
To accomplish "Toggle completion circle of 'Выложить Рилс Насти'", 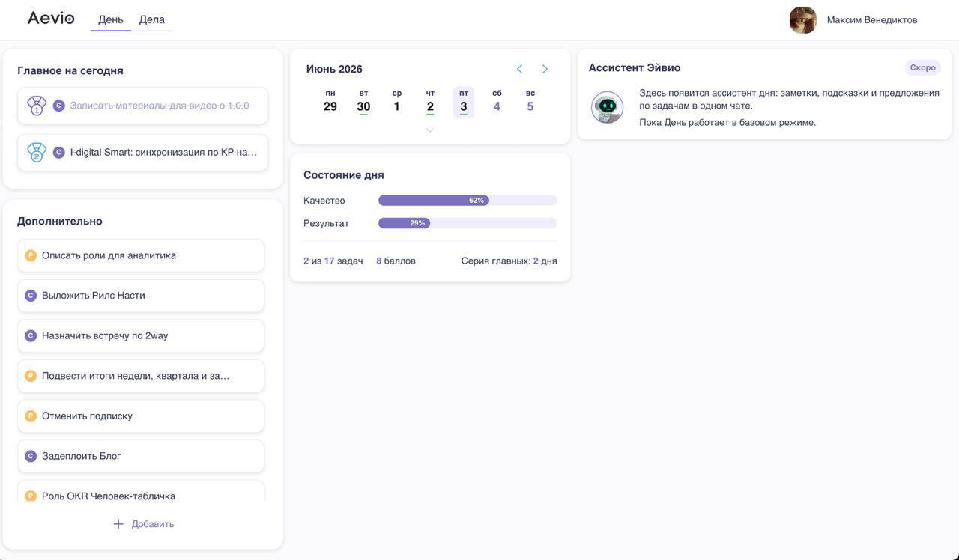I will tap(31, 296).
